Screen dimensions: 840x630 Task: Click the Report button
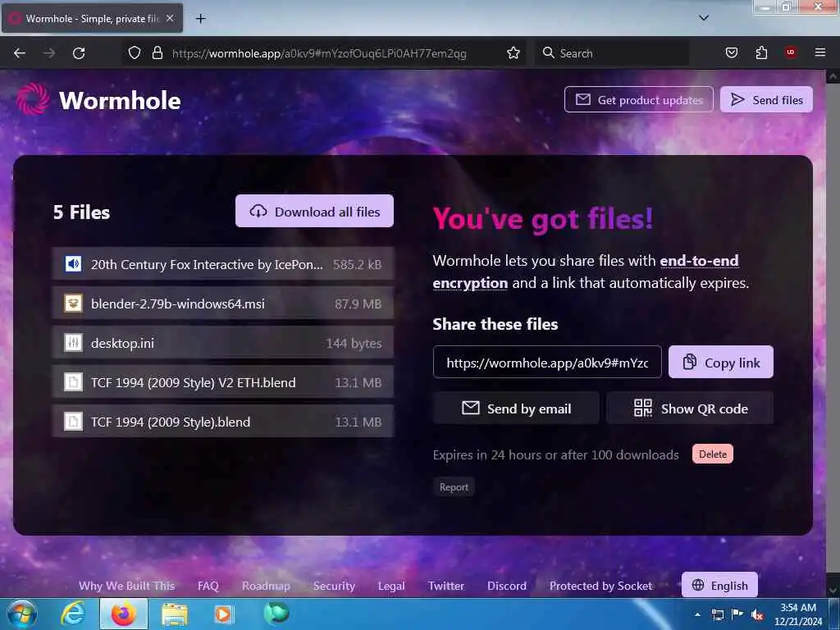pos(454,487)
